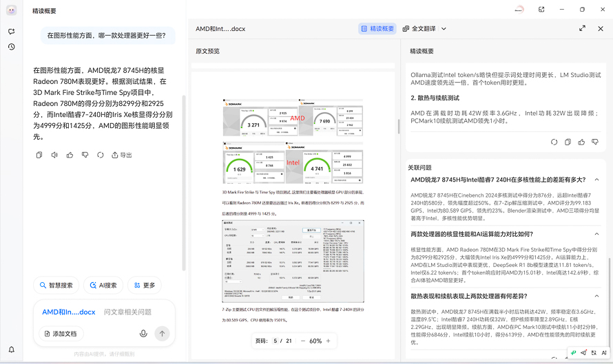613x364 pixels.
Task: Click the summary panel scrollbar
Action: coord(609,301)
